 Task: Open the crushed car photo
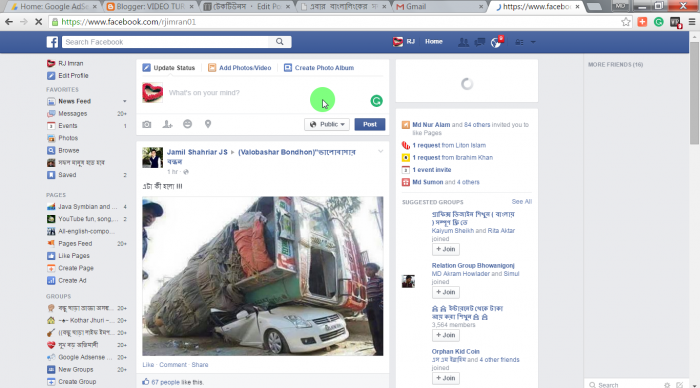click(x=262, y=276)
